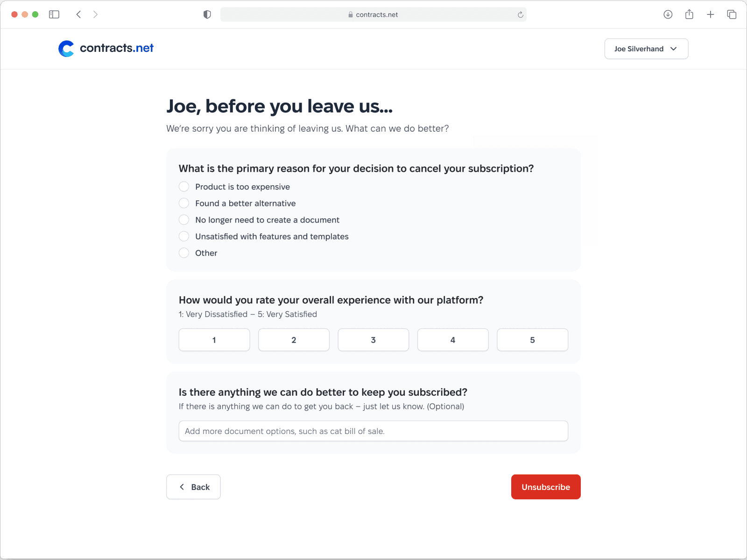This screenshot has width=747, height=560.
Task: Choose "Found a better alternative" radio button
Action: point(184,203)
